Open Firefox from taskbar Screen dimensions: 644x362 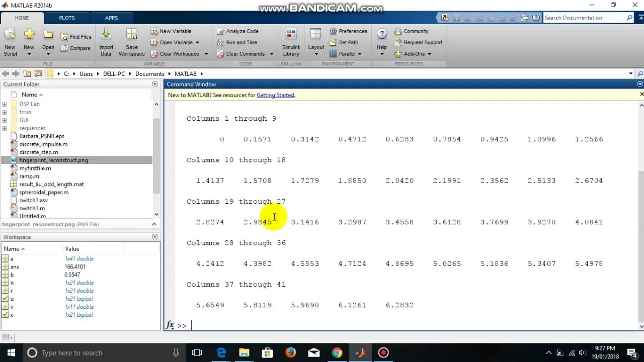tap(290, 353)
